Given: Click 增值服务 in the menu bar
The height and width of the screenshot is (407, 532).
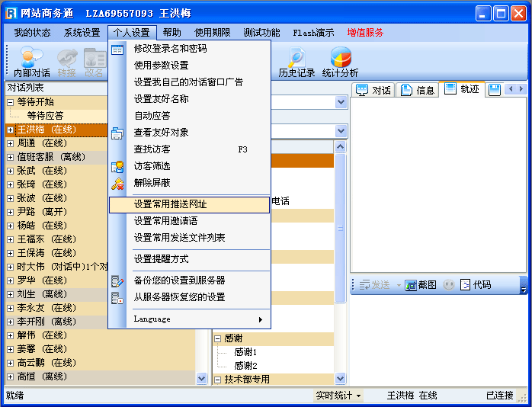Looking at the screenshot, I should coord(365,33).
